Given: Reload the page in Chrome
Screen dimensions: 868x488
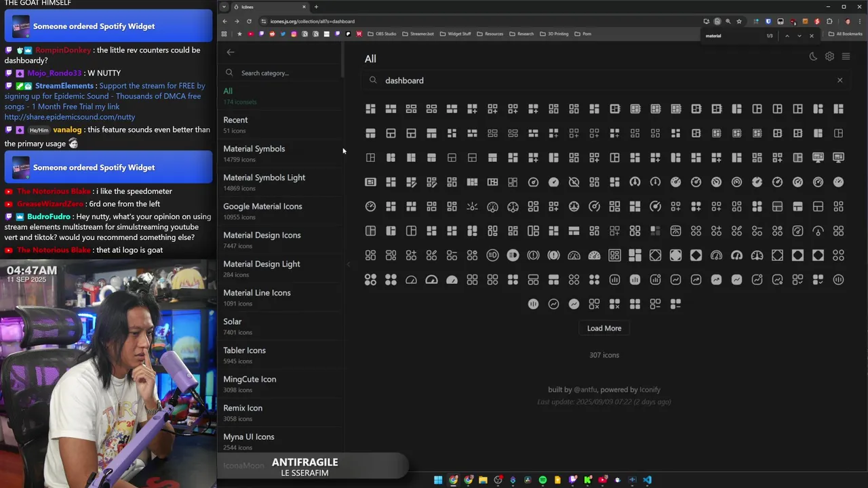Looking at the screenshot, I should (x=249, y=21).
